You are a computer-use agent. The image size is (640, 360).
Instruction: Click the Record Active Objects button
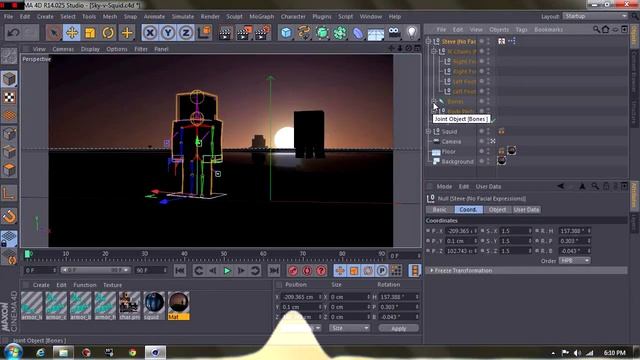[293, 271]
